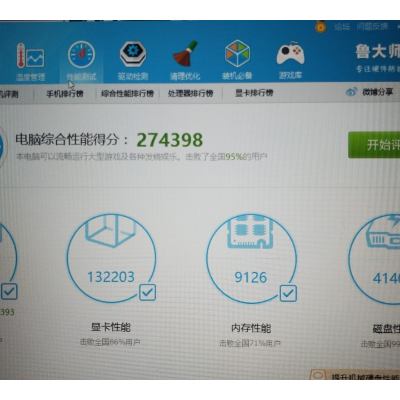Toggle the 显卡性能 checkbox
Screen dimensions: 400x400
coord(147,292)
